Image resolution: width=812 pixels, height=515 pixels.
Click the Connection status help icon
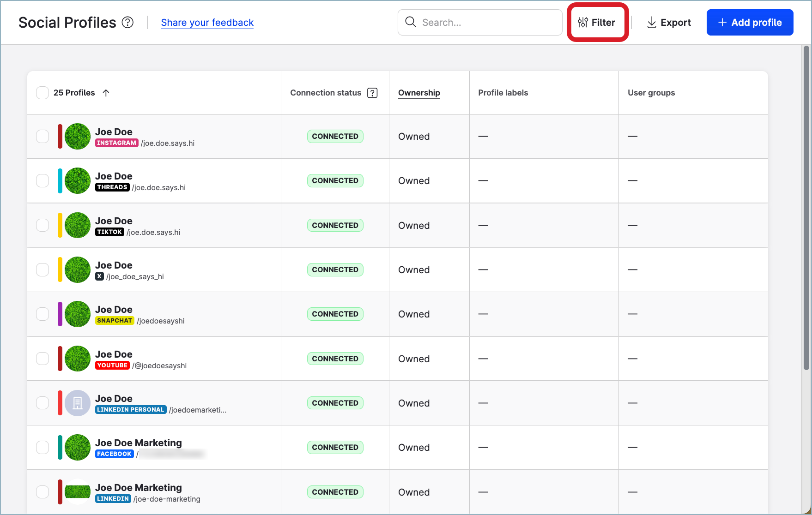click(372, 92)
